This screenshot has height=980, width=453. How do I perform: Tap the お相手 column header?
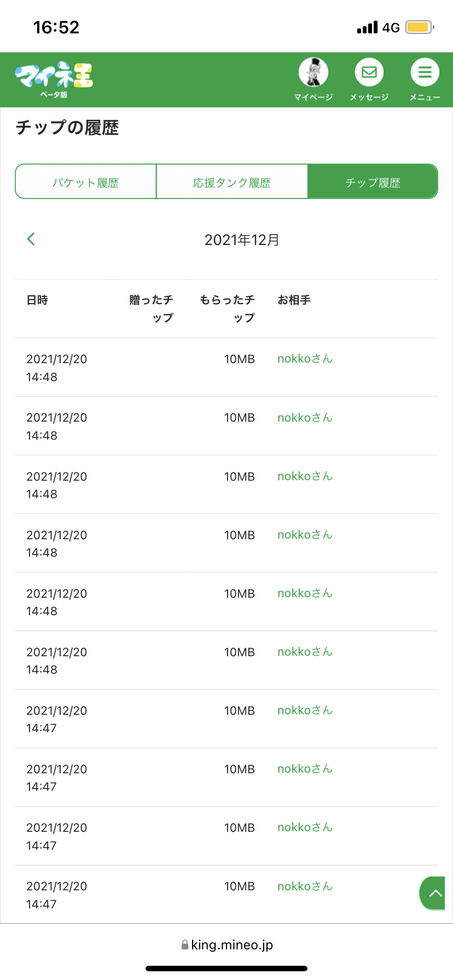click(x=294, y=300)
